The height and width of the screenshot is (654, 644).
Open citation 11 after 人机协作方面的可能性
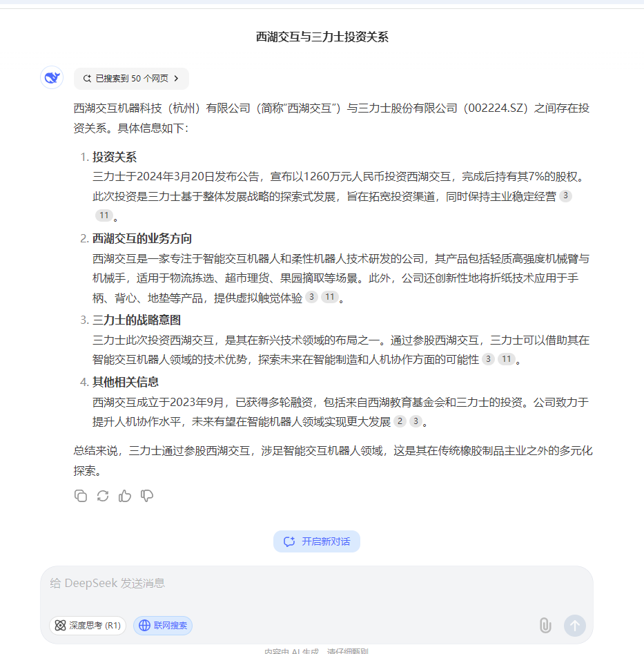point(507,359)
